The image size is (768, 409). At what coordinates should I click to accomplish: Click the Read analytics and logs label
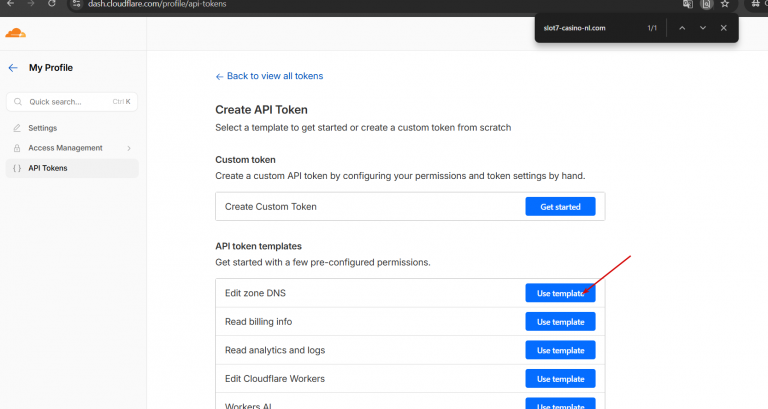tap(275, 350)
